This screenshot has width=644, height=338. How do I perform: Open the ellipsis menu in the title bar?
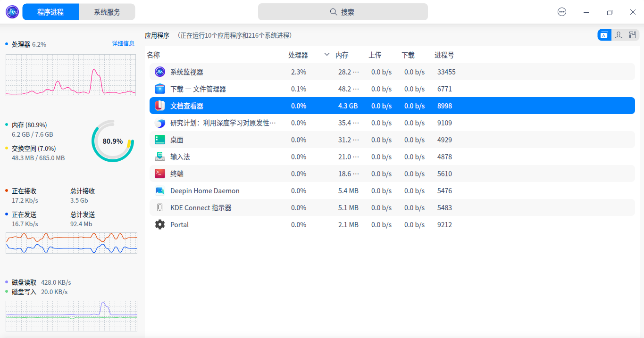(561, 11)
